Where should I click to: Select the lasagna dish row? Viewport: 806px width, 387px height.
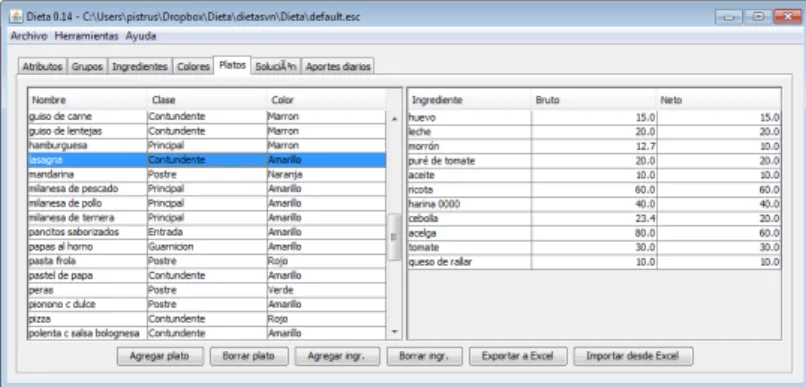pyautogui.click(x=207, y=160)
